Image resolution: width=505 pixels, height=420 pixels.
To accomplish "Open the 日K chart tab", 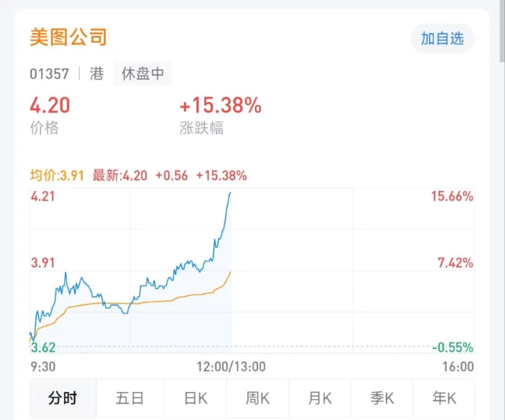I will click(x=196, y=398).
